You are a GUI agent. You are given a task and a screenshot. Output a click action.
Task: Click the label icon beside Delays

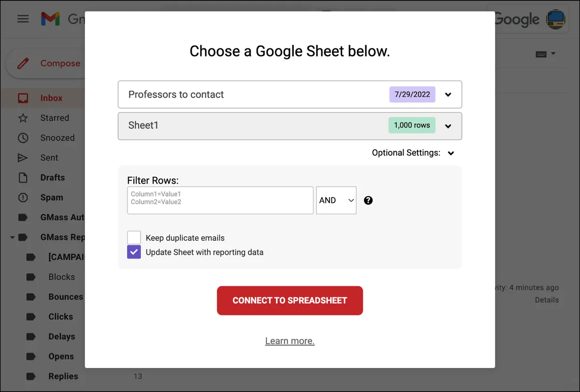click(x=31, y=336)
